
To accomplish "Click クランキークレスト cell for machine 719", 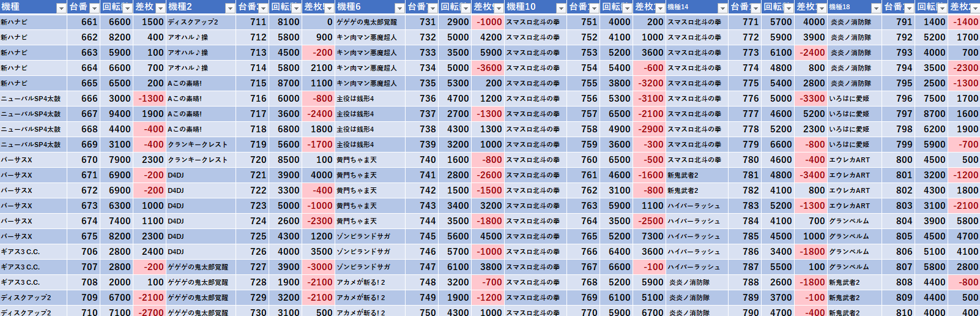I will [201, 145].
